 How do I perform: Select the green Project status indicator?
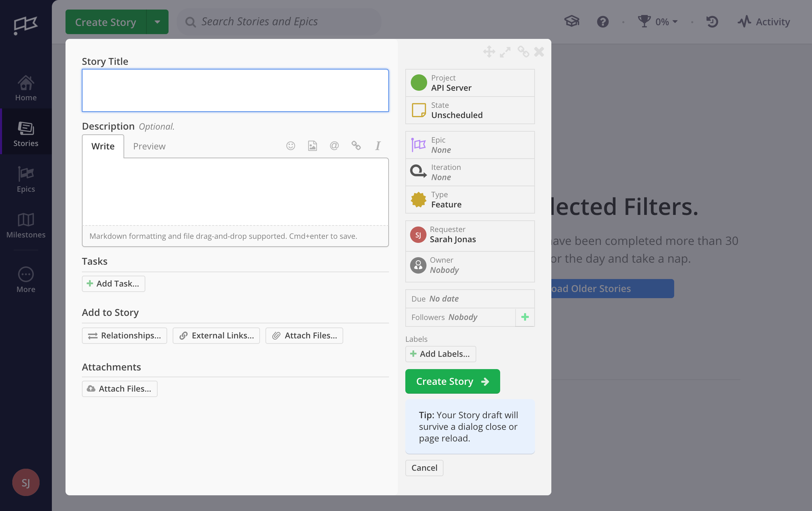pyautogui.click(x=419, y=83)
